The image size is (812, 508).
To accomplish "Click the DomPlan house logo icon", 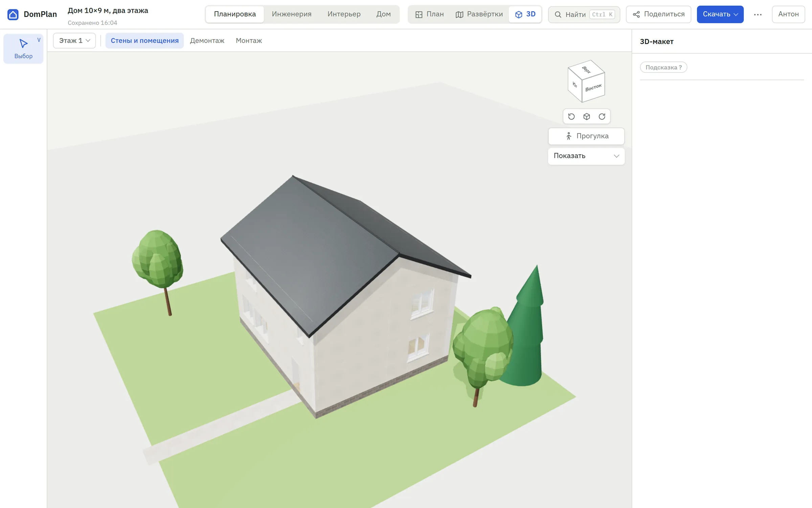I will (13, 14).
